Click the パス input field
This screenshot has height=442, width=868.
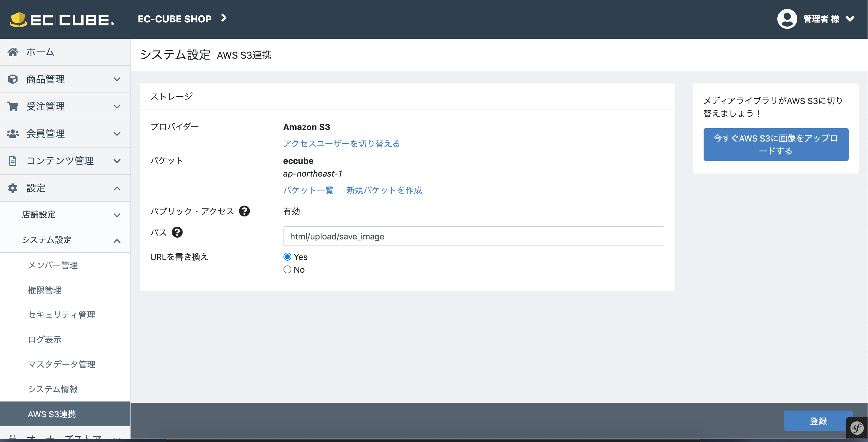(473, 236)
